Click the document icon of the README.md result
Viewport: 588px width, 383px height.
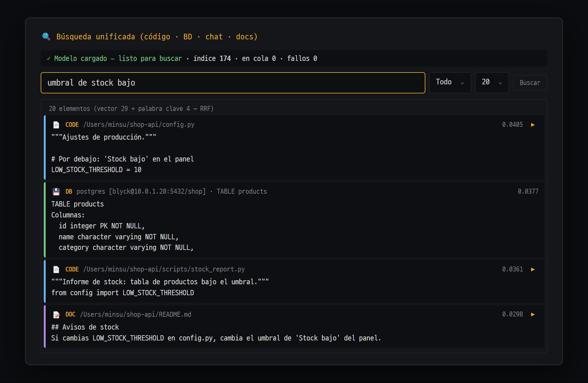click(x=56, y=315)
